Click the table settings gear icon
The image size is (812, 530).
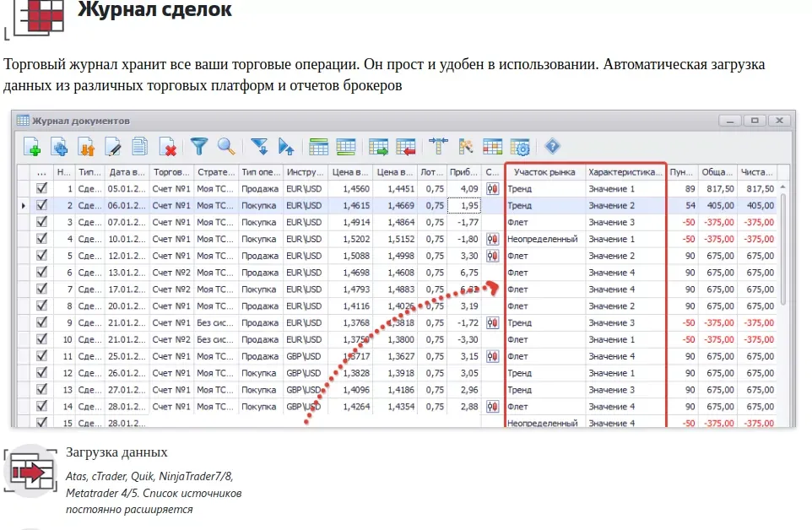pos(520,147)
